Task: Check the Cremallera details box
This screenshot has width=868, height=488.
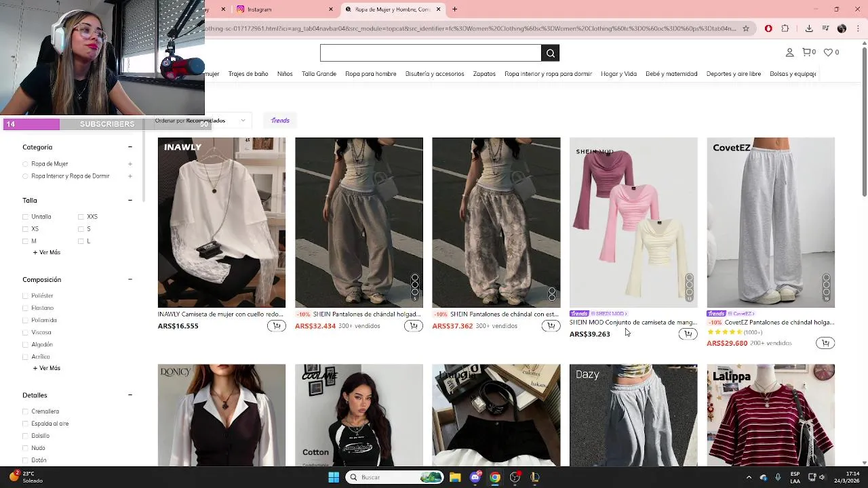Action: (26, 411)
